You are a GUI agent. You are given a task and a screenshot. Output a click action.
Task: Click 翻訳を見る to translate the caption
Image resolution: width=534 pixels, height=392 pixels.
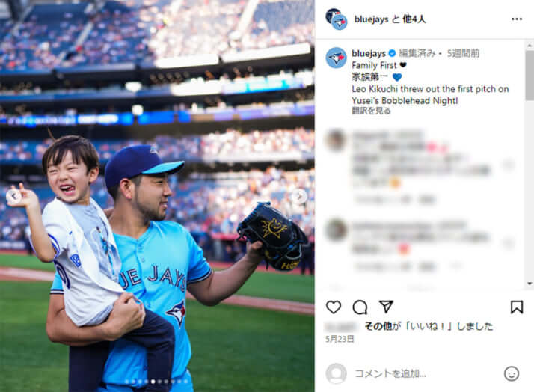pos(371,111)
